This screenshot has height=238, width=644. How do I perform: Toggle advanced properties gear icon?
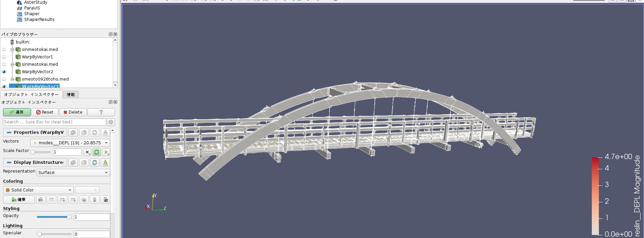click(x=111, y=122)
